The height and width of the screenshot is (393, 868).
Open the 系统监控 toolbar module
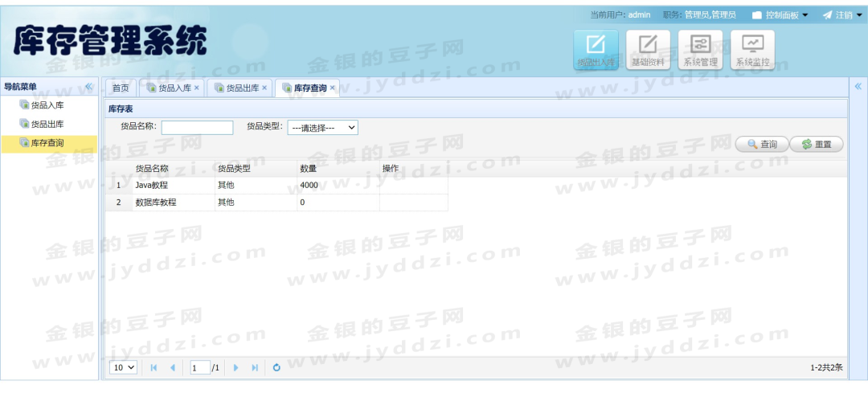[752, 50]
